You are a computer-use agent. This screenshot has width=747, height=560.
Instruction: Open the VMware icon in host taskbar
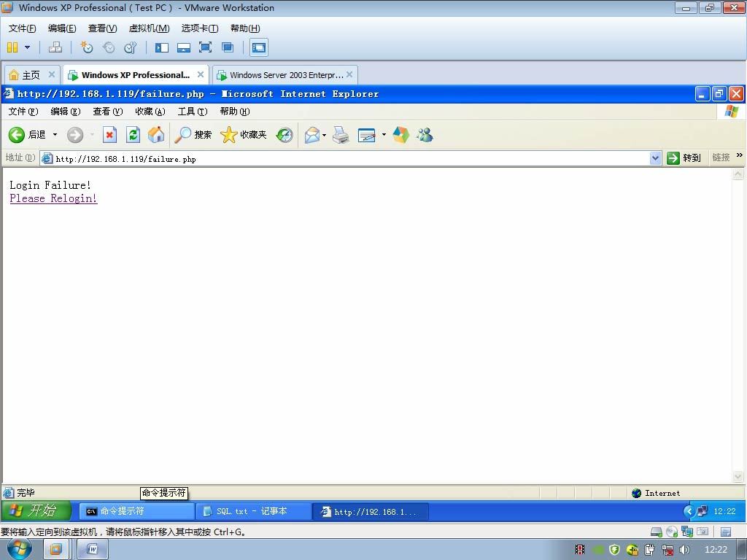[55, 550]
